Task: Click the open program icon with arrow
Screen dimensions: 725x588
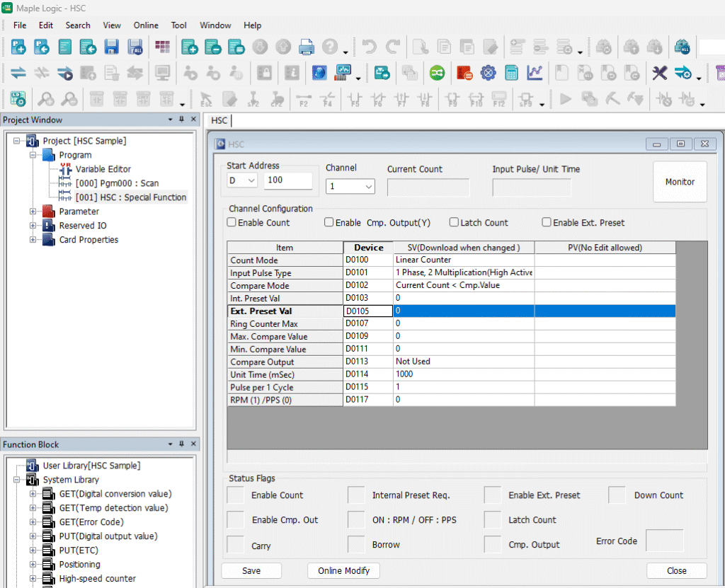Action: pos(88,47)
